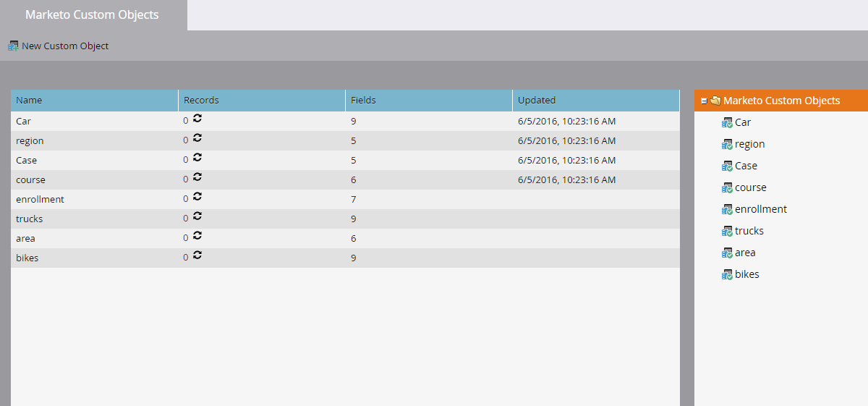Click the course object icon in tree
Image resolution: width=868 pixels, height=406 pixels.
pos(728,187)
